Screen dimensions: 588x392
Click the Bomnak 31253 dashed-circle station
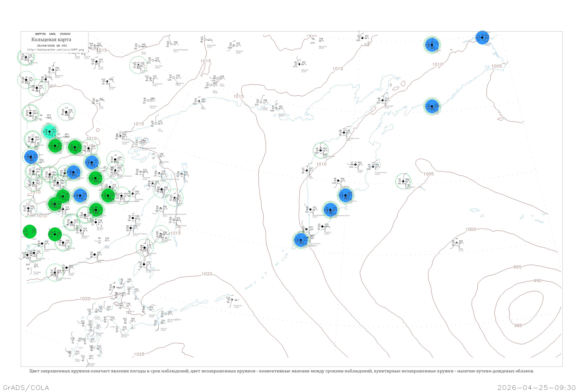[x=66, y=112]
